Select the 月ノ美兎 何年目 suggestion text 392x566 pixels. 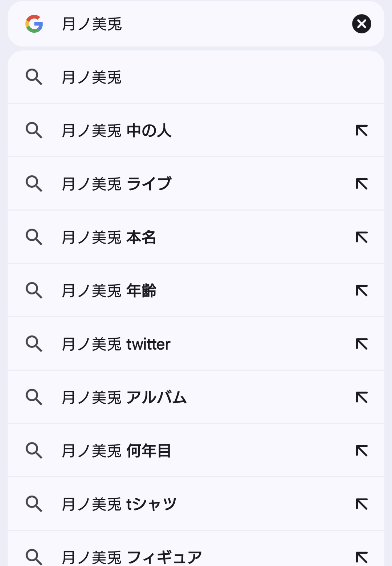click(116, 451)
